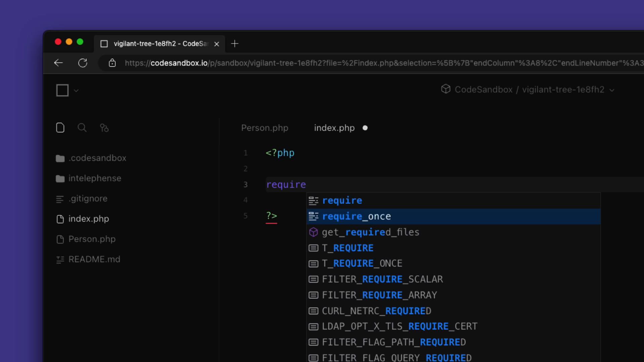Click the cube icon beside get_required_files
This screenshot has width=644, height=362.
(x=313, y=232)
